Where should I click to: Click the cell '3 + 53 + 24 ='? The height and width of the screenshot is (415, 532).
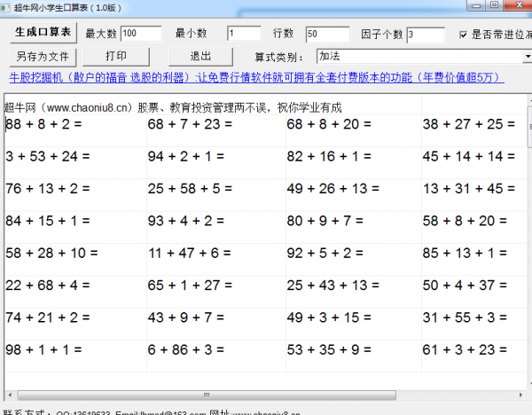(75, 163)
